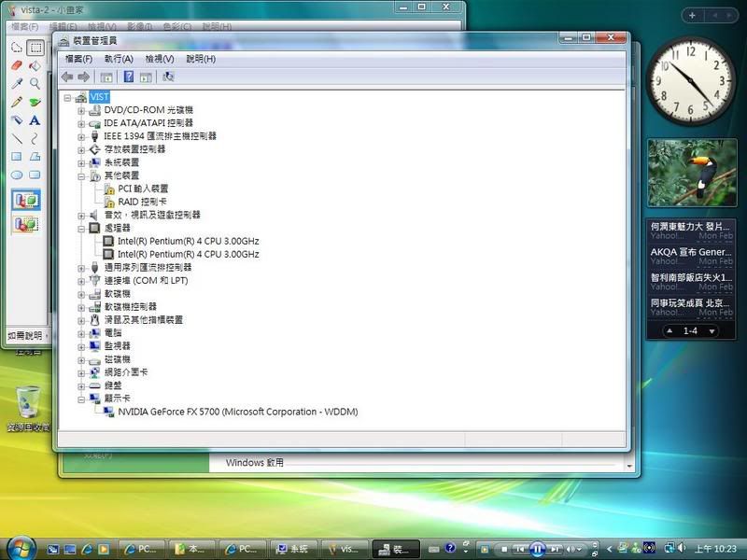The height and width of the screenshot is (560, 747).
Task: Select the PCI 輸入裝置 entry
Action: 143,189
